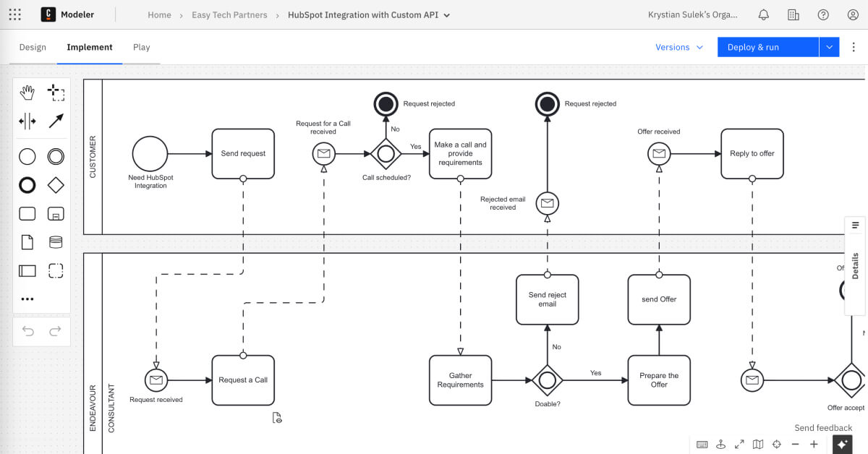
Task: Toggle the minimap icon
Action: click(x=758, y=444)
